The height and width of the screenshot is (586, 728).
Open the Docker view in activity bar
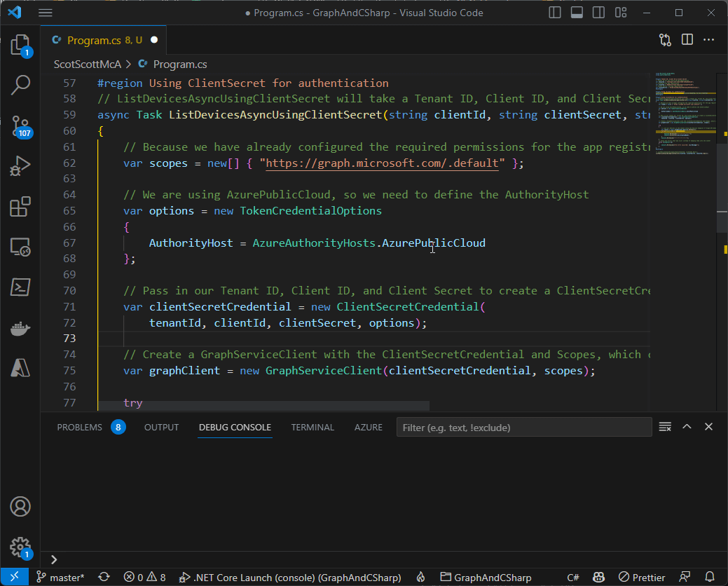(x=20, y=327)
